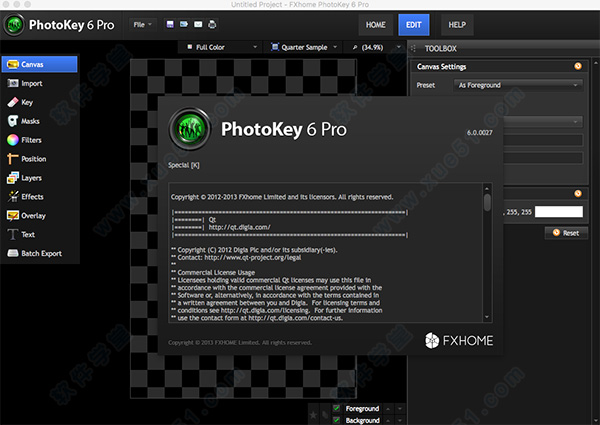Move Foreground layer down with arrow
The image size is (600, 425).
(400, 409)
